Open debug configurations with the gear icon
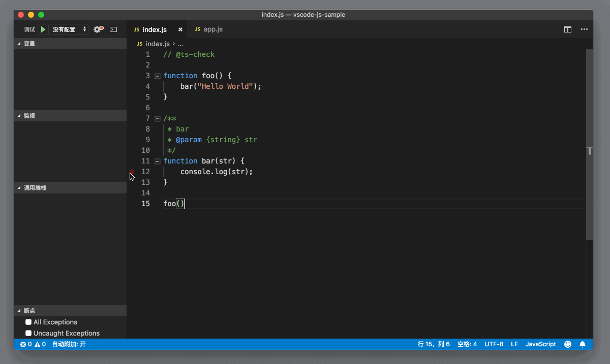This screenshot has height=364, width=610. pyautogui.click(x=97, y=29)
